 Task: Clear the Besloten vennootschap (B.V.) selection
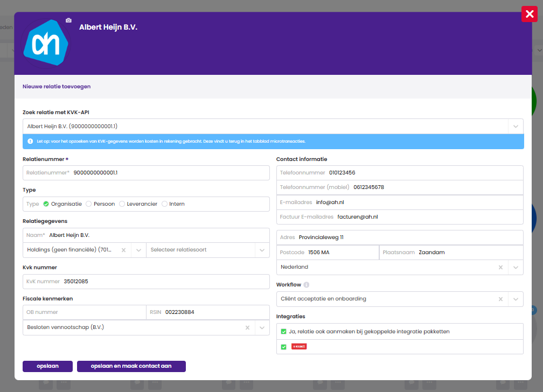(247, 327)
